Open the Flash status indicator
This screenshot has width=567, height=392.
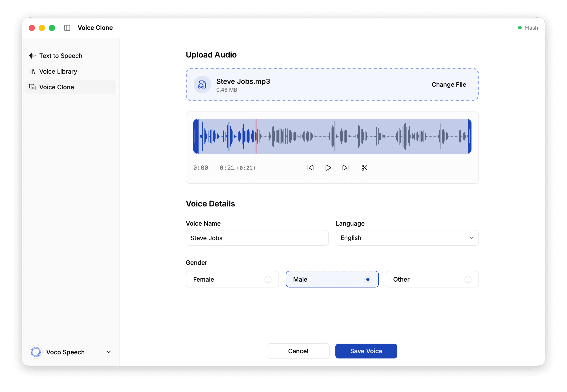[528, 27]
